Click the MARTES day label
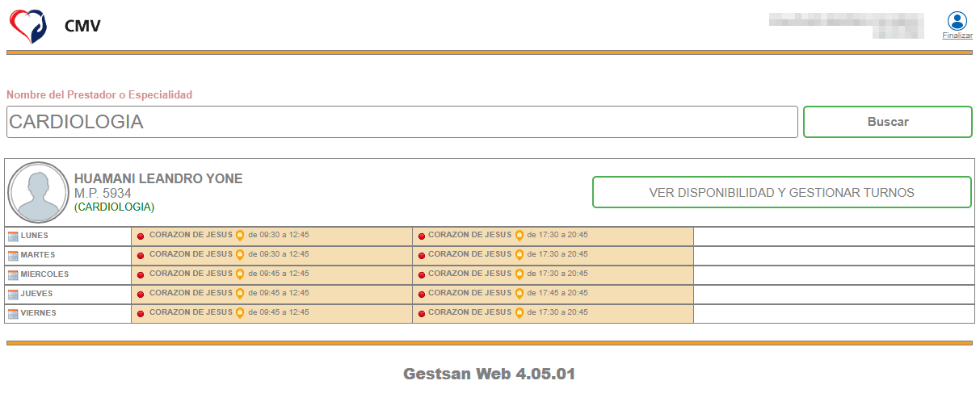The width and height of the screenshot is (980, 410). pyautogui.click(x=37, y=255)
